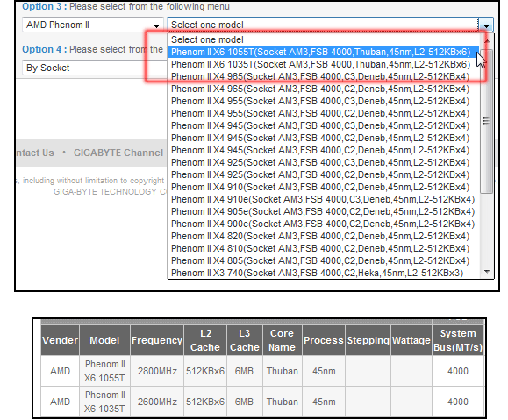Viewport: 508px width, 420px height.
Task: Select Phenom II X4 925 C3 entry
Action: pyautogui.click(x=324, y=162)
